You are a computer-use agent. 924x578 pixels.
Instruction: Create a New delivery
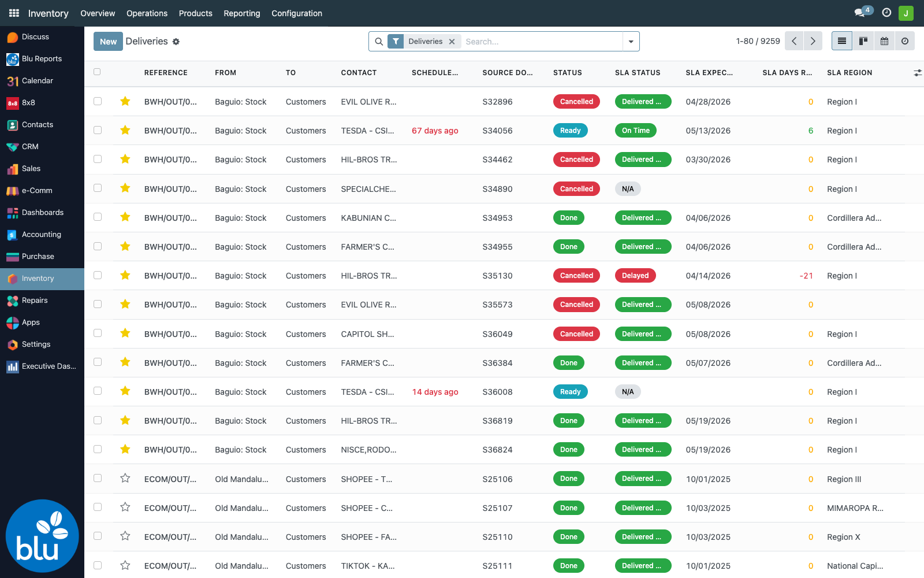click(x=108, y=42)
